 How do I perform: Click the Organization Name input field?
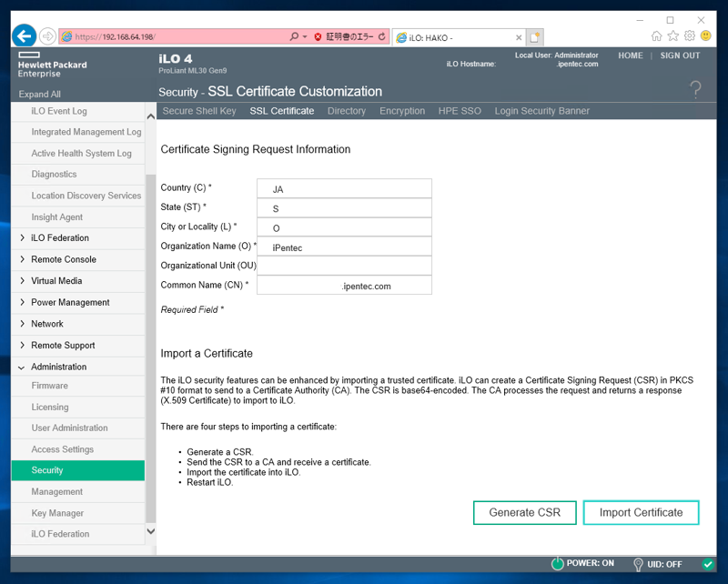coord(344,247)
